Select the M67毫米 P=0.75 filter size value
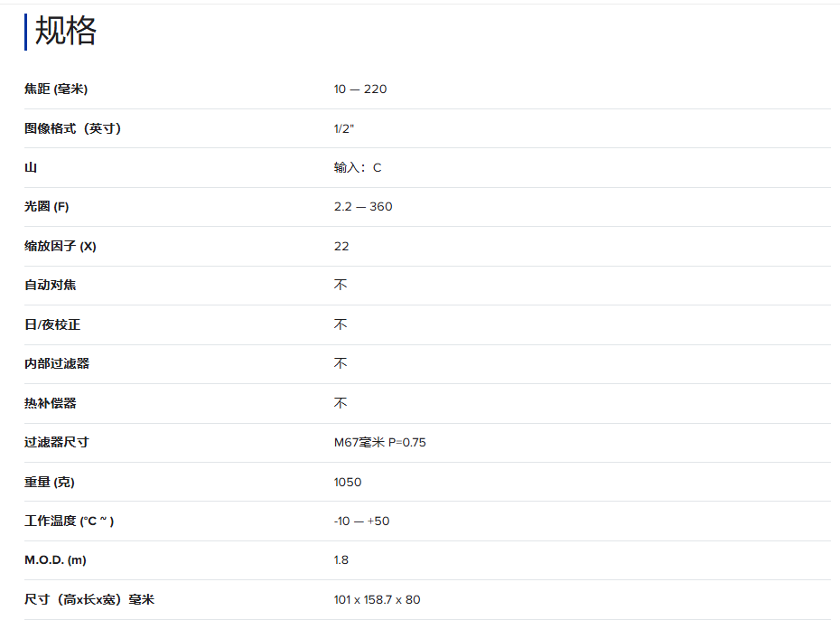This screenshot has height=620, width=840. click(x=380, y=442)
